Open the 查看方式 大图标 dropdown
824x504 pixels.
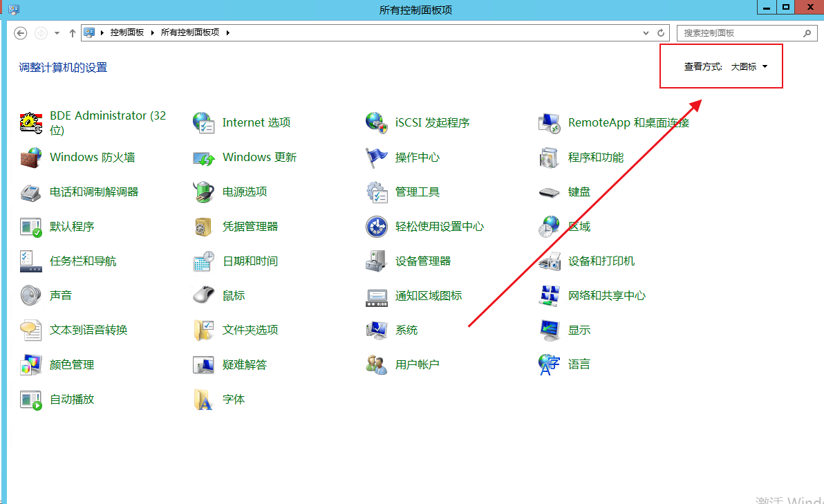click(x=749, y=67)
